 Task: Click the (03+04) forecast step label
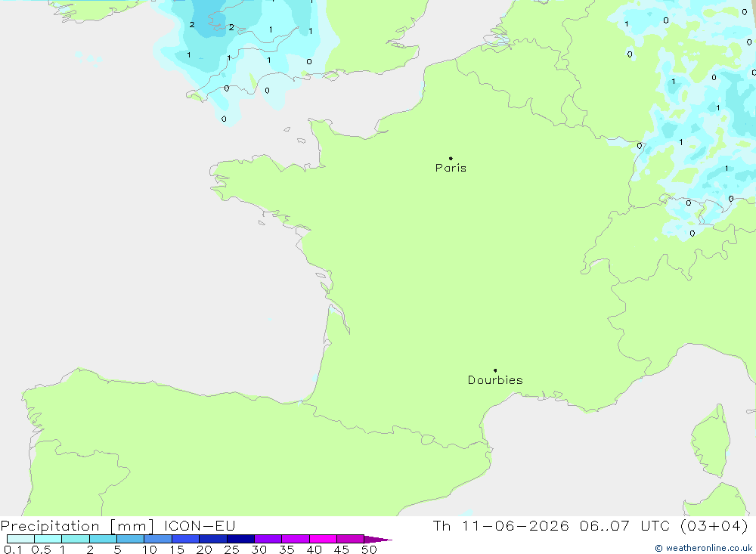pos(714,525)
